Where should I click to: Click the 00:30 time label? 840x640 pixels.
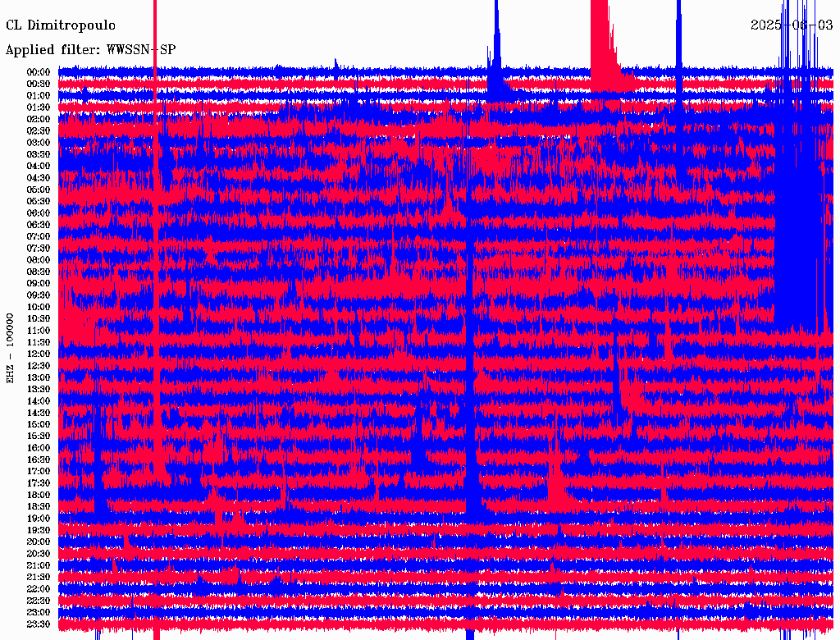tap(39, 85)
